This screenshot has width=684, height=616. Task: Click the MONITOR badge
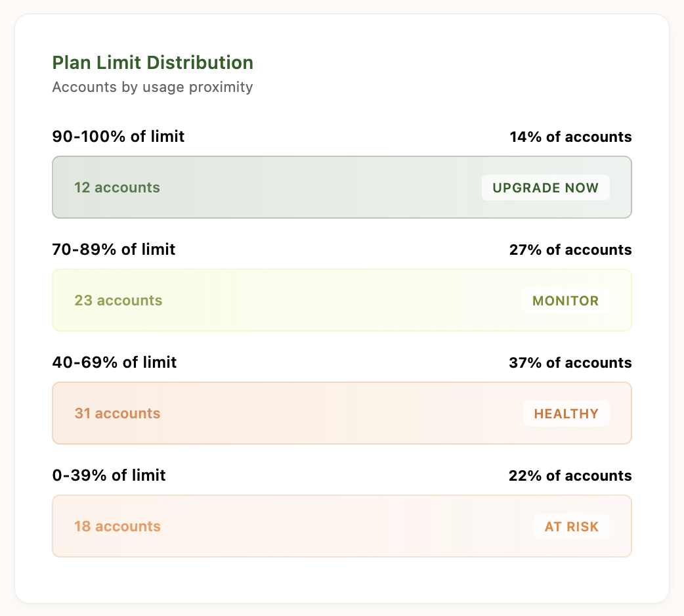[x=565, y=301]
